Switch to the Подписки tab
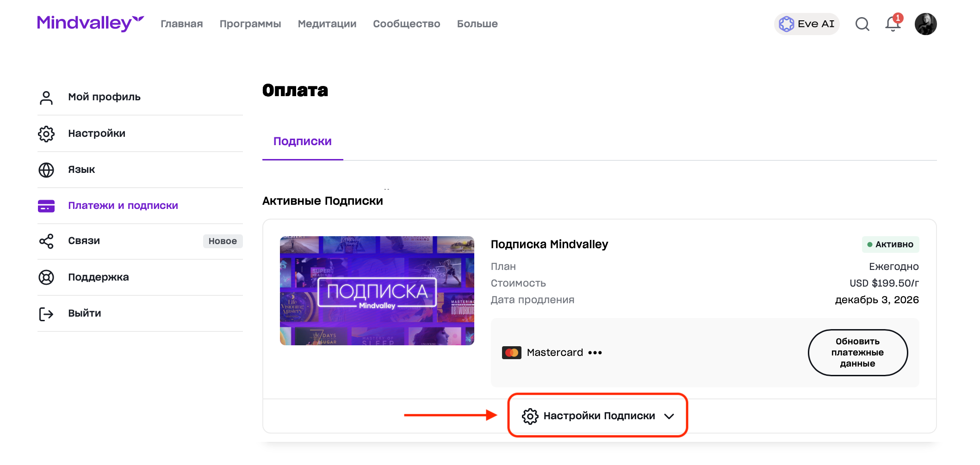 pyautogui.click(x=302, y=141)
